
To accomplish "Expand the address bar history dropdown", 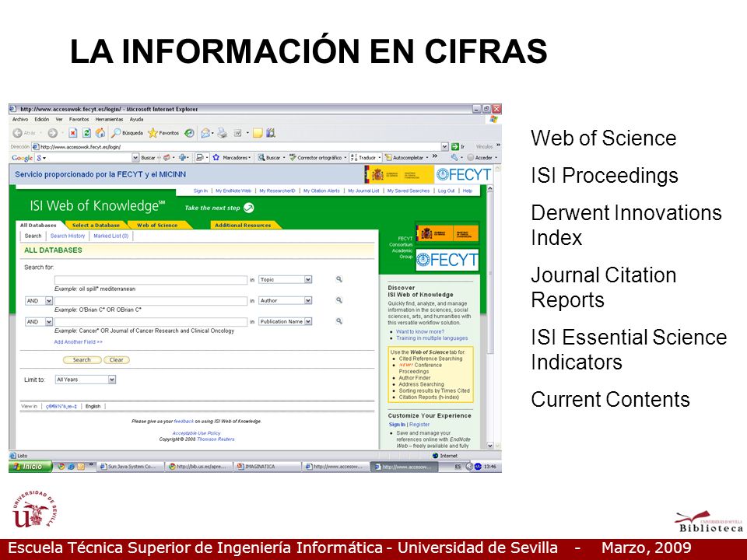I will point(444,147).
